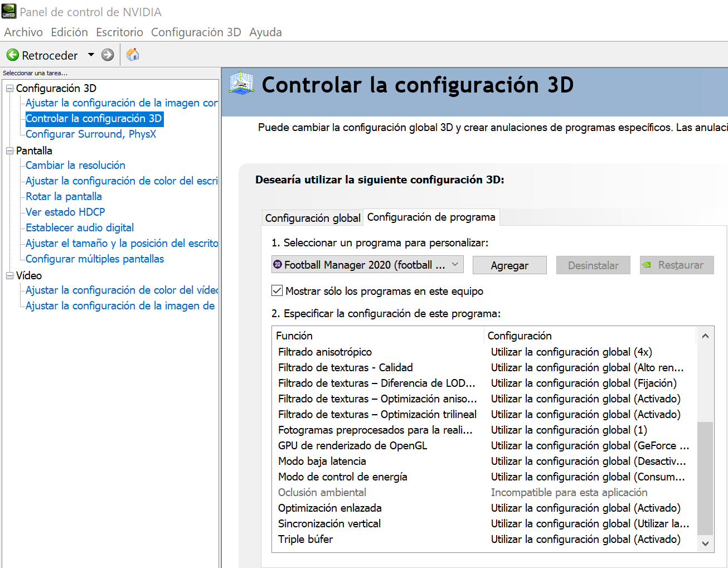Click the Retroceder toolbar label

50,55
